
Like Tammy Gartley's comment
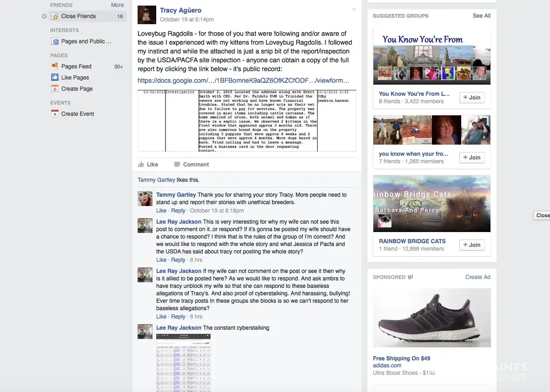point(161,211)
